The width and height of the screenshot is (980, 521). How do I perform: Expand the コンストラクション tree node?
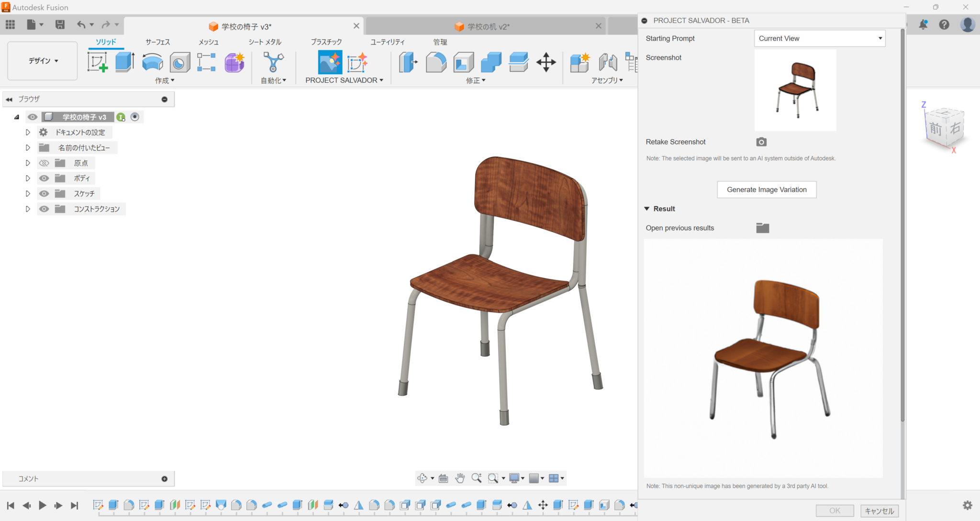(x=28, y=209)
